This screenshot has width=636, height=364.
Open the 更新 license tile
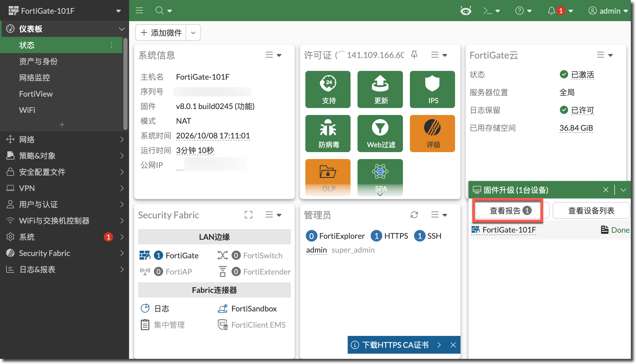pyautogui.click(x=380, y=89)
